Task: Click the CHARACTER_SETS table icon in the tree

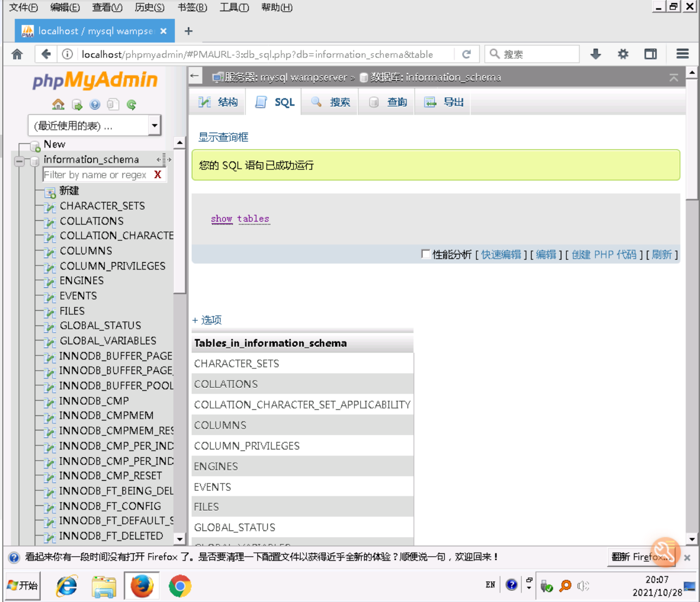Action: (50, 207)
